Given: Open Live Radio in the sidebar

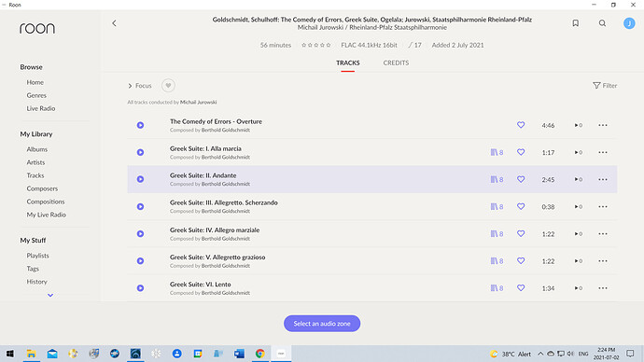Looking at the screenshot, I should [41, 108].
